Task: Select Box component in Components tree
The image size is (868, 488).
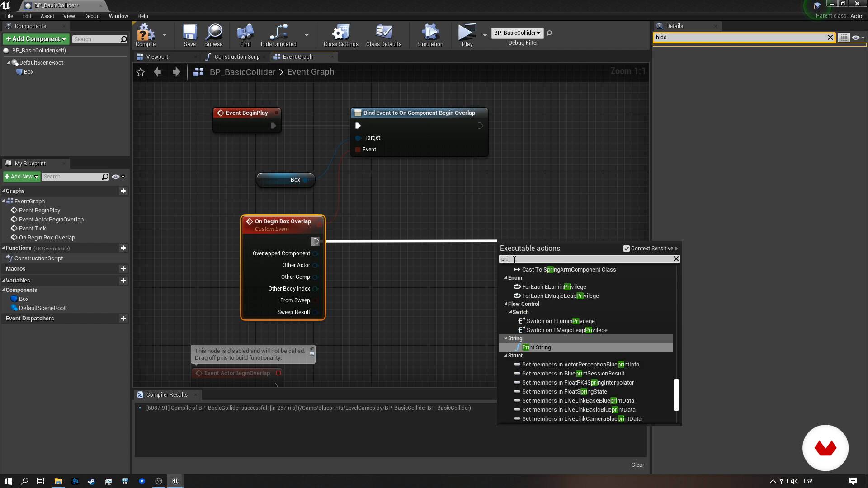Action: click(x=28, y=72)
